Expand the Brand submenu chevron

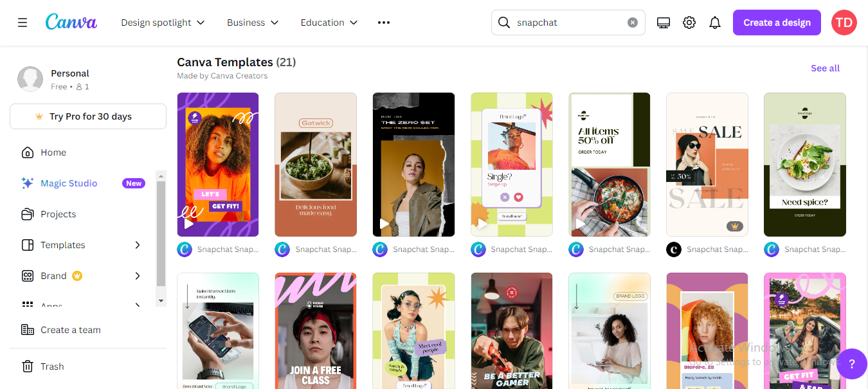[138, 276]
